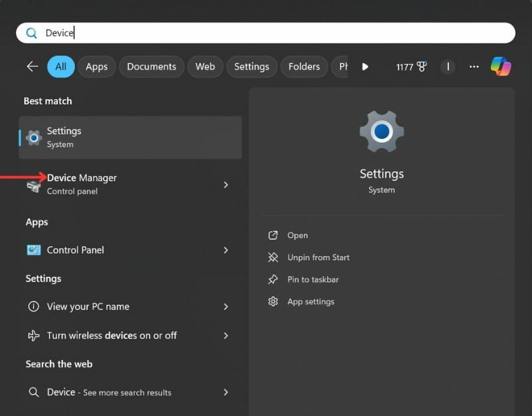Expand the Device web search chevron
The width and height of the screenshot is (532, 416).
(x=226, y=392)
